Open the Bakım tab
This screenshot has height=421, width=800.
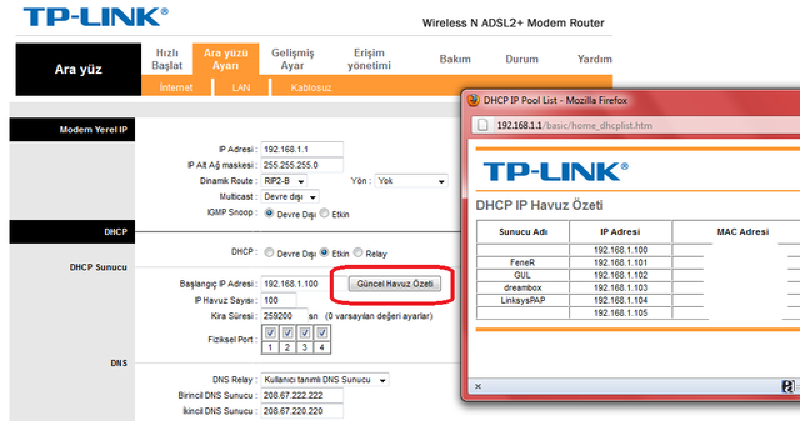pos(455,59)
